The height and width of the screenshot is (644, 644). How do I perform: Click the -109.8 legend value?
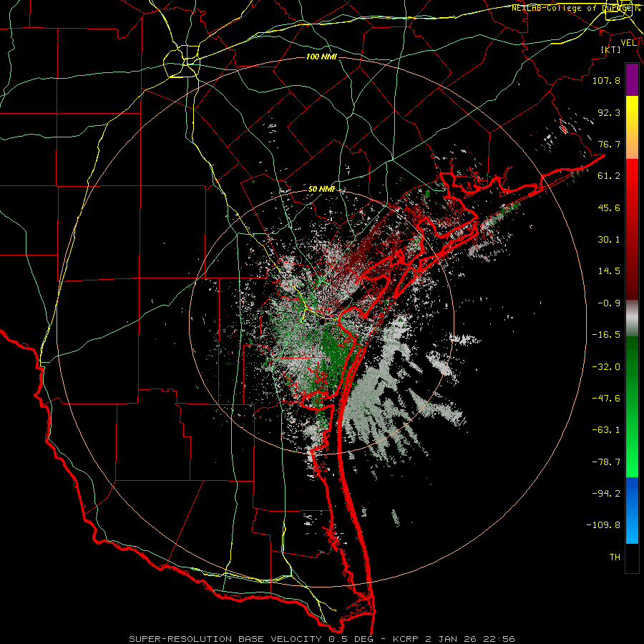point(603,525)
